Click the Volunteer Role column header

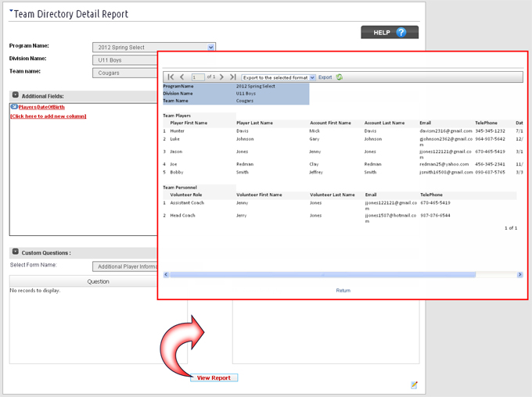pos(186,195)
